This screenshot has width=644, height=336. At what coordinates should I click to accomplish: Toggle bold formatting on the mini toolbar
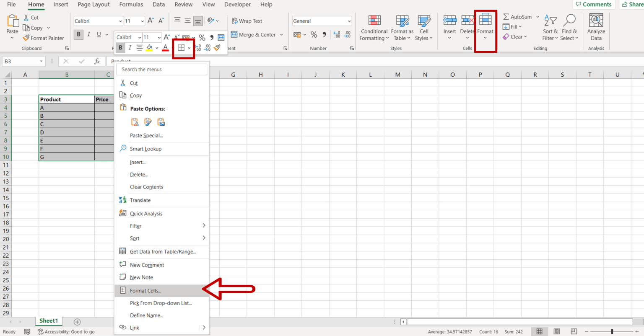120,48
